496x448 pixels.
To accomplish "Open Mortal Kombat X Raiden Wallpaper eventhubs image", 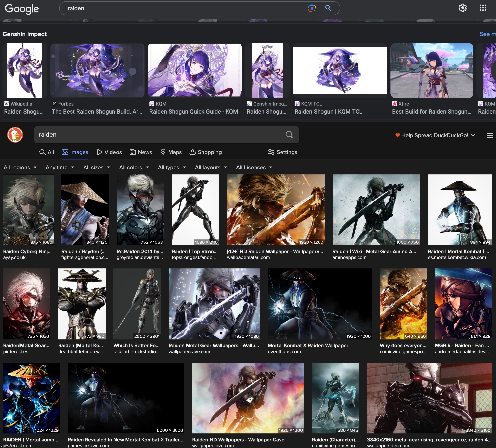I will click(x=320, y=304).
